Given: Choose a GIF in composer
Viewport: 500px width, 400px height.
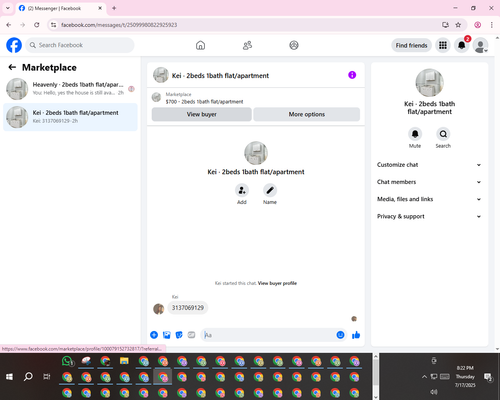Looking at the screenshot, I should coord(191,335).
